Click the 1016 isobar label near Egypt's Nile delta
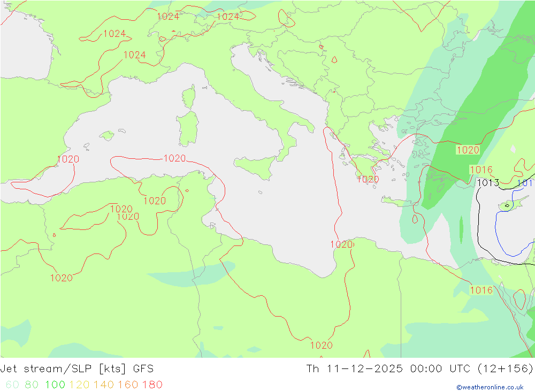The image size is (535, 392). pos(481,290)
